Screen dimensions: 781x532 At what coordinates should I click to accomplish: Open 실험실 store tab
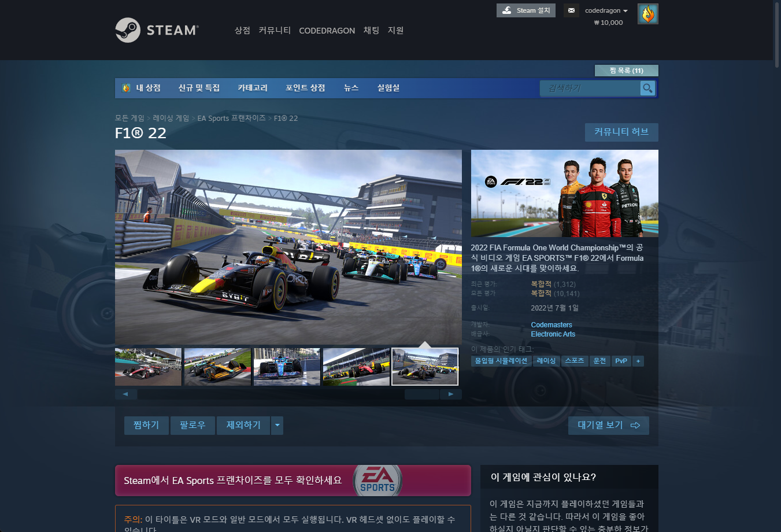coord(388,88)
